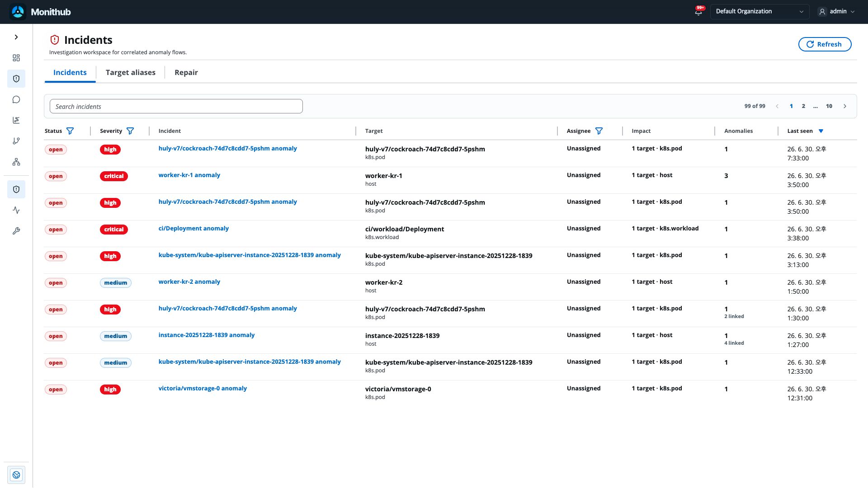This screenshot has width=868, height=488.
Task: Click anomalies count 3 for worker-kr-1
Action: [726, 176]
